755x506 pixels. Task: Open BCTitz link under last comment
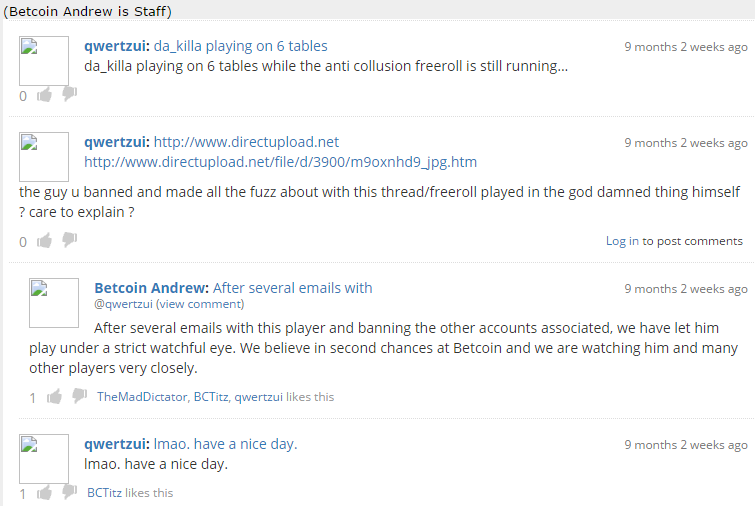point(104,493)
